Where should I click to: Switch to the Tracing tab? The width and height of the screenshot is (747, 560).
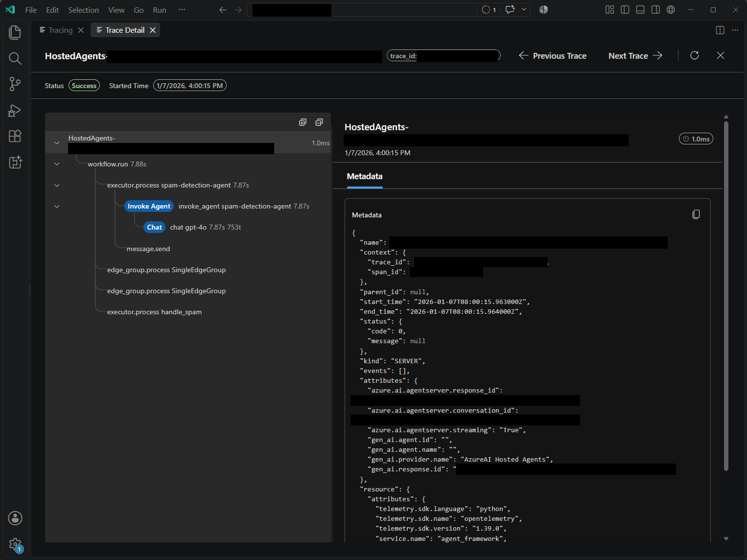(x=61, y=30)
